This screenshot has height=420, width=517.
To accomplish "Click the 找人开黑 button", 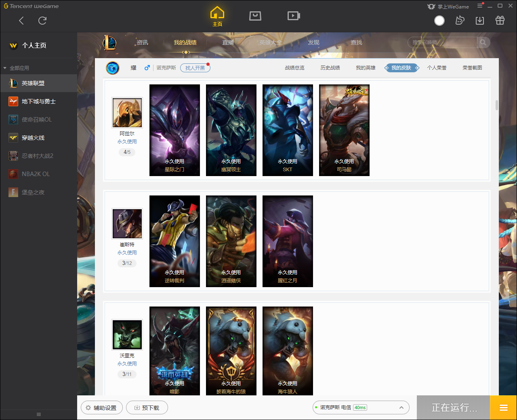I will (x=195, y=68).
